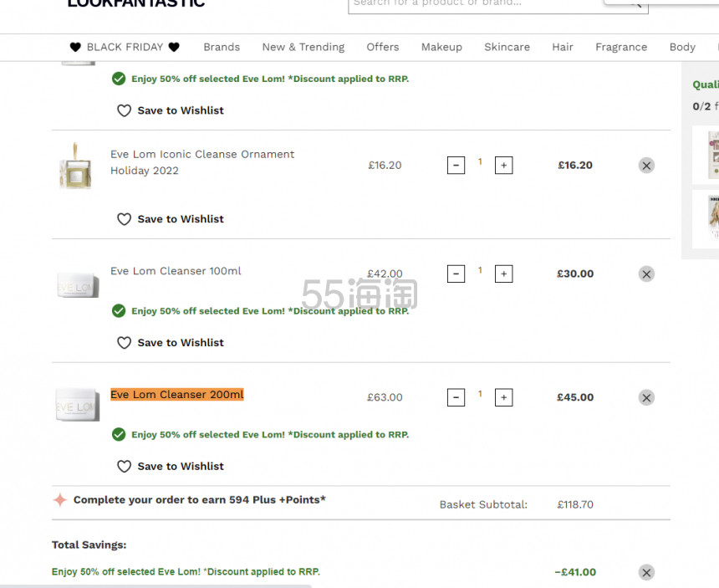Open the Brands menu

(222, 47)
